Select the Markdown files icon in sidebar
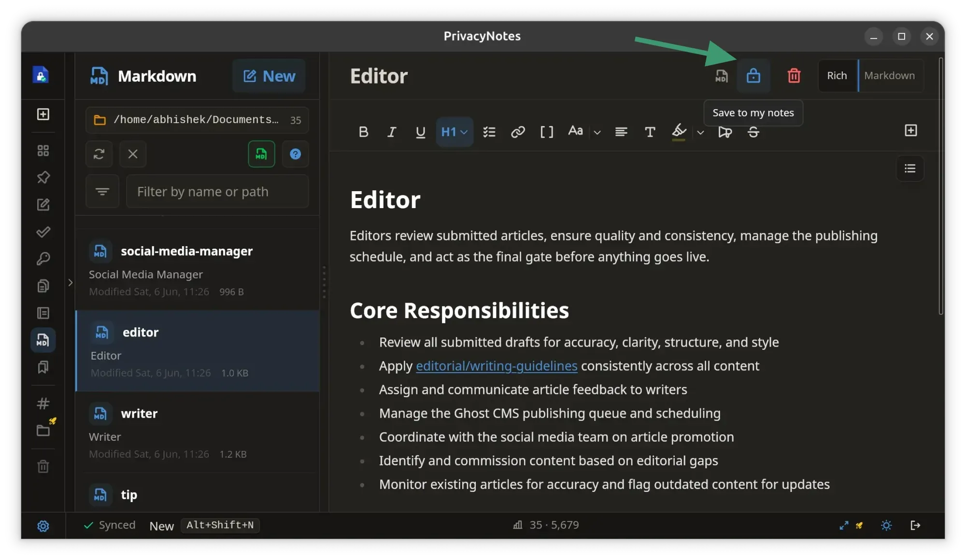Viewport: 966px width, 560px height. pos(43,340)
